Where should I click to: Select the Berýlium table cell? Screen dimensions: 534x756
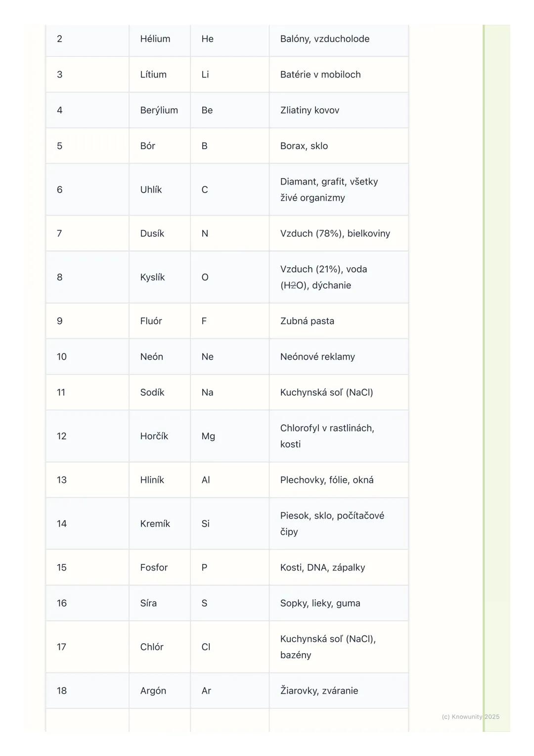159,110
